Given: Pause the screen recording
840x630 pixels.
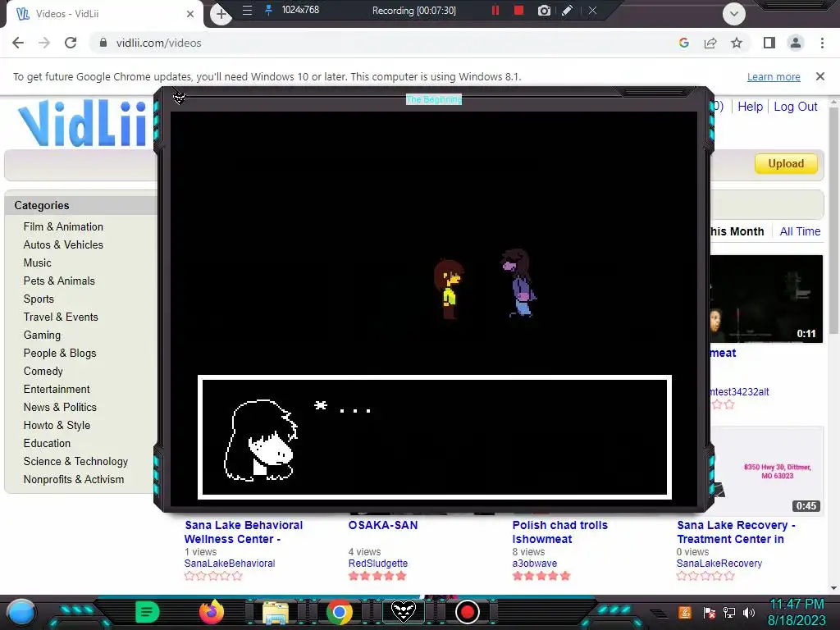Looking at the screenshot, I should [x=495, y=10].
